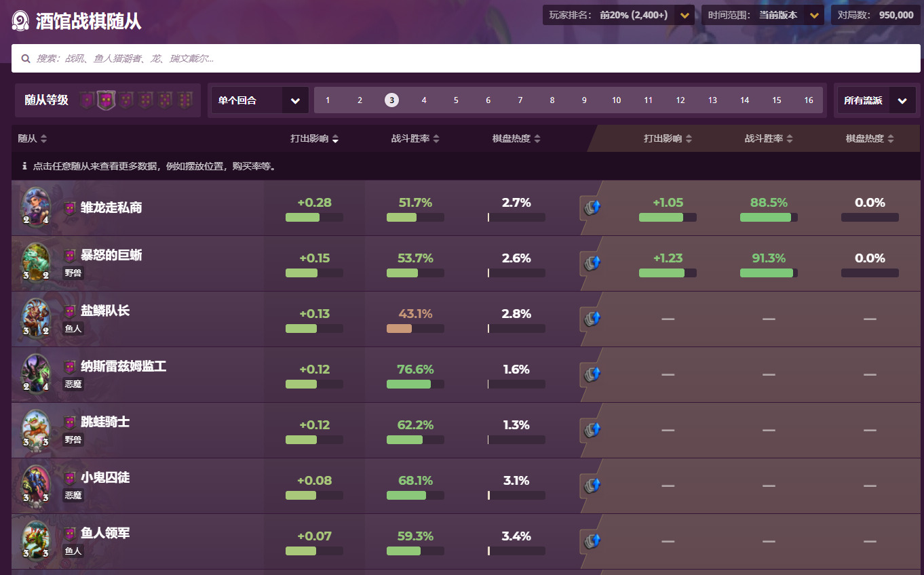Select the tier 1 minion shield icon
Image resolution: width=924 pixels, height=575 pixels.
tap(86, 100)
